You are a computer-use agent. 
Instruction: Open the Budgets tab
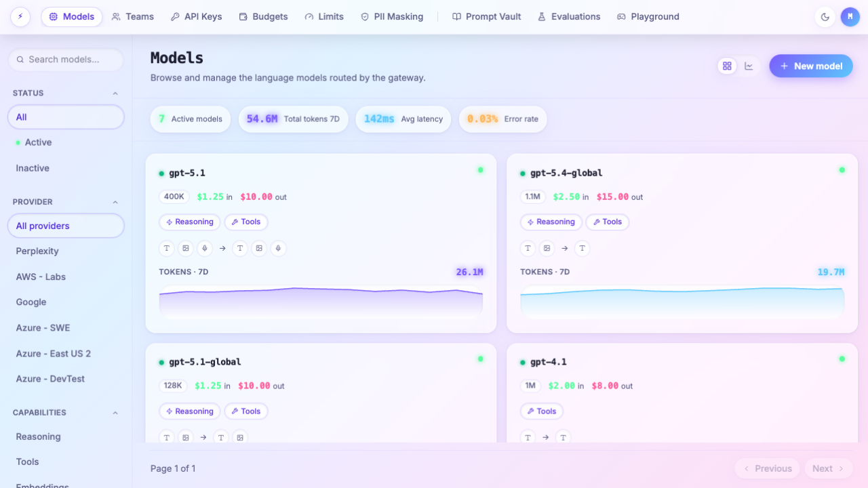[x=263, y=17]
